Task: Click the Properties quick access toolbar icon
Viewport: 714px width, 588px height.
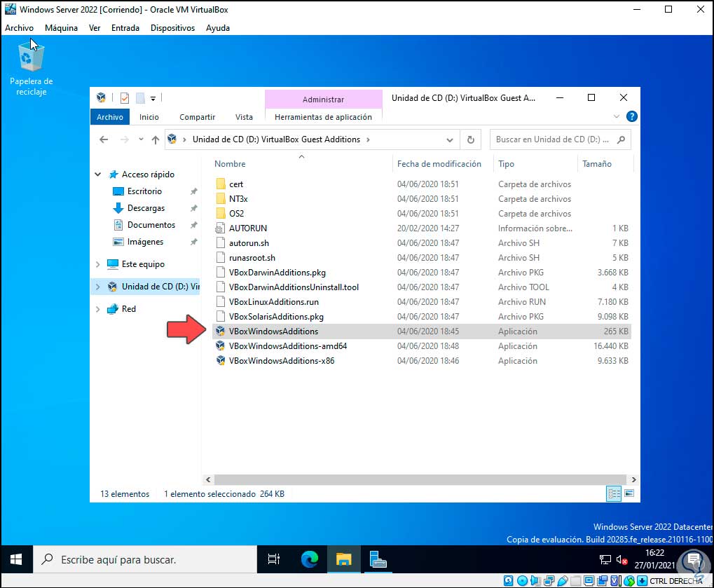Action: [x=124, y=98]
